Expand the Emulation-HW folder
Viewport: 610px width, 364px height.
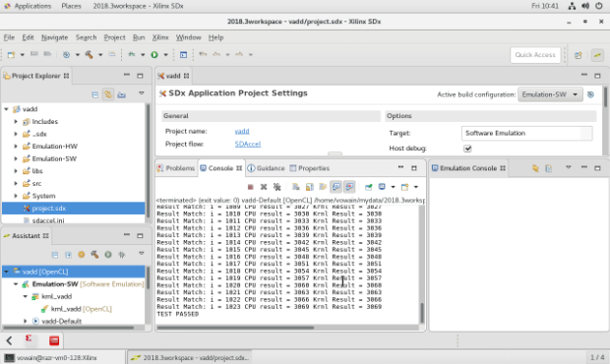16,147
